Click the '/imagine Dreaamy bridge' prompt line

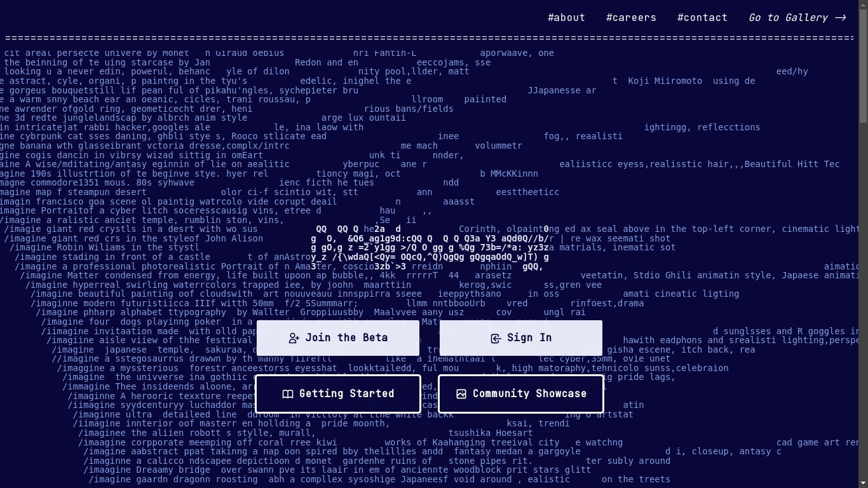146,470
